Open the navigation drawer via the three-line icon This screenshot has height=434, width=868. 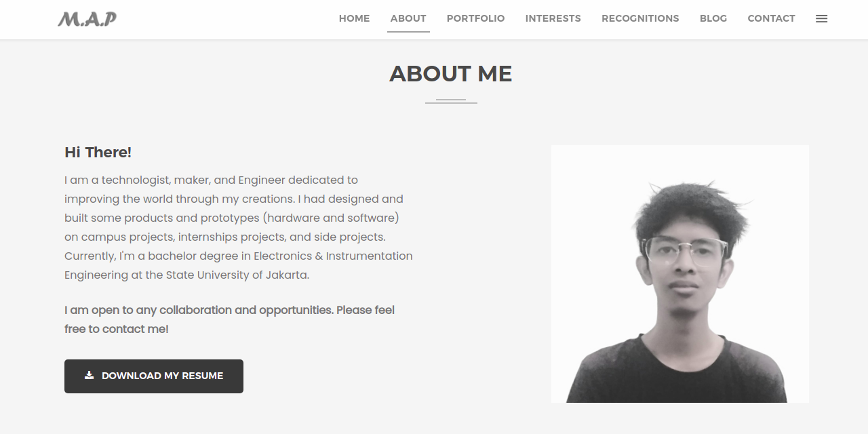[x=821, y=18]
